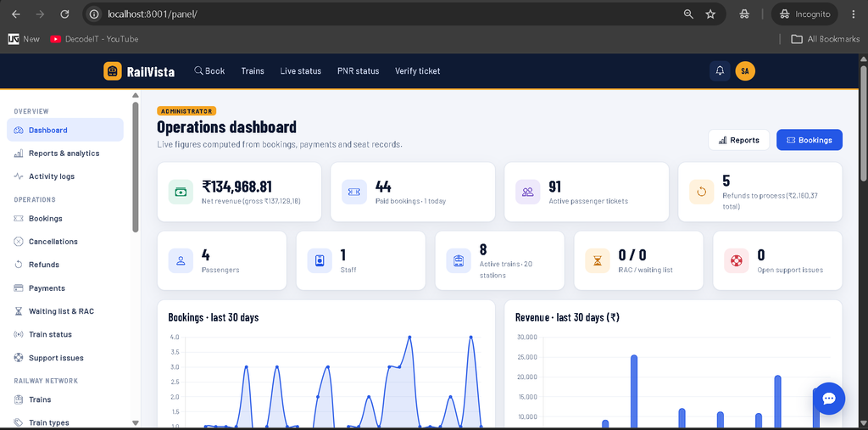Viewport: 868px width, 430px height.
Task: Click the ADMINISTRATOR badge
Action: point(186,111)
